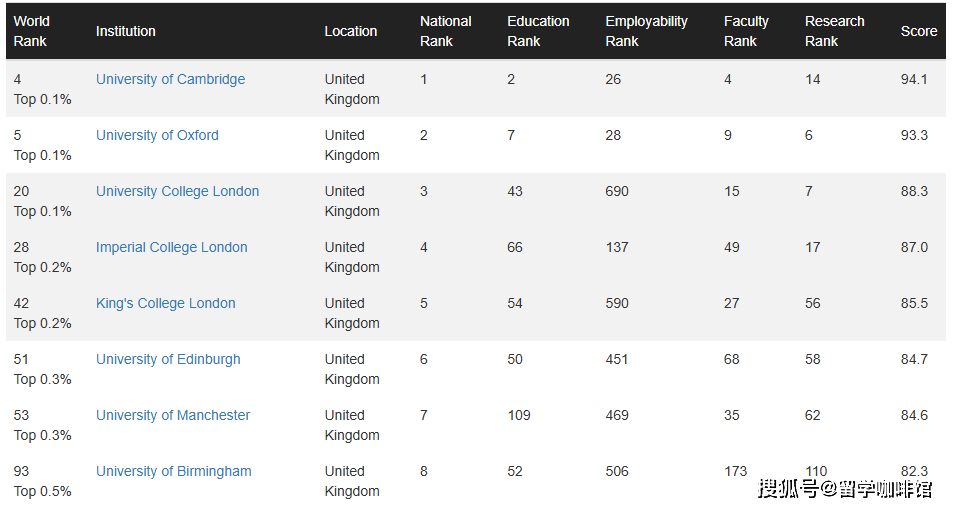Select the Location column header

351,31
